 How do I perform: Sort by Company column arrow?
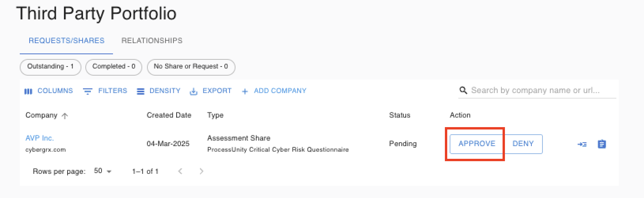[x=65, y=116]
